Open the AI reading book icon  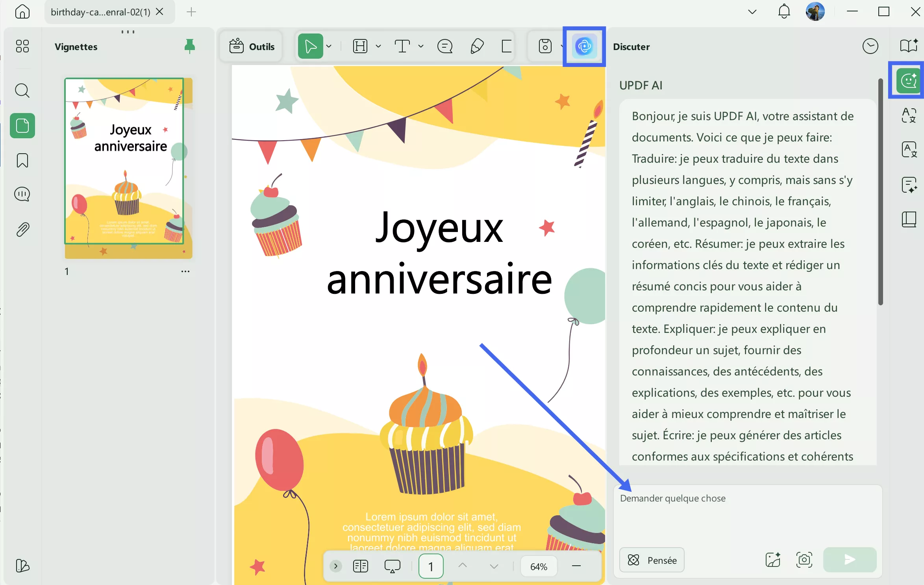pos(909,46)
